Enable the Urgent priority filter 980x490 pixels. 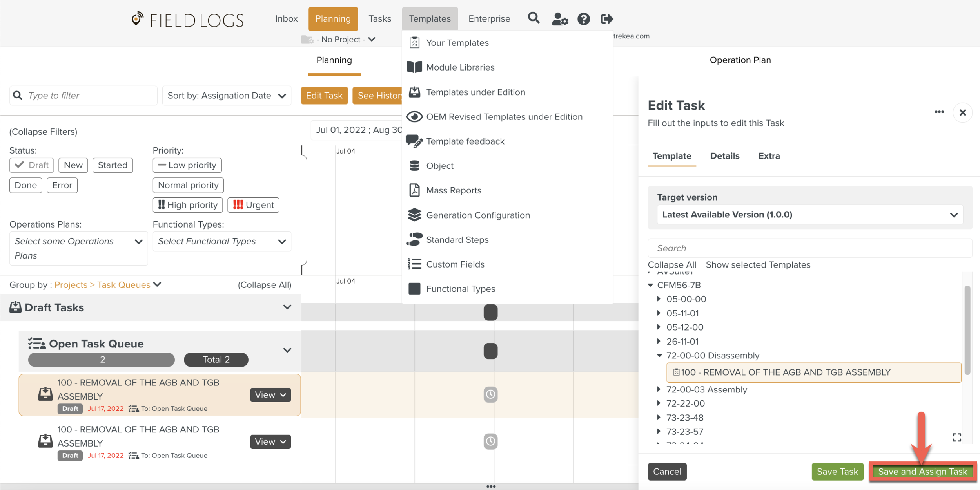[253, 205]
